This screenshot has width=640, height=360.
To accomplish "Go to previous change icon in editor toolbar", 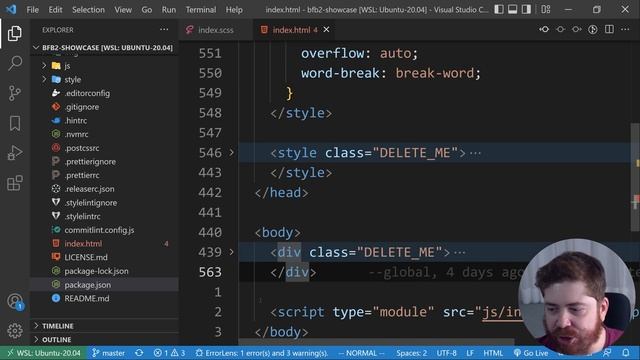I will (x=544, y=29).
